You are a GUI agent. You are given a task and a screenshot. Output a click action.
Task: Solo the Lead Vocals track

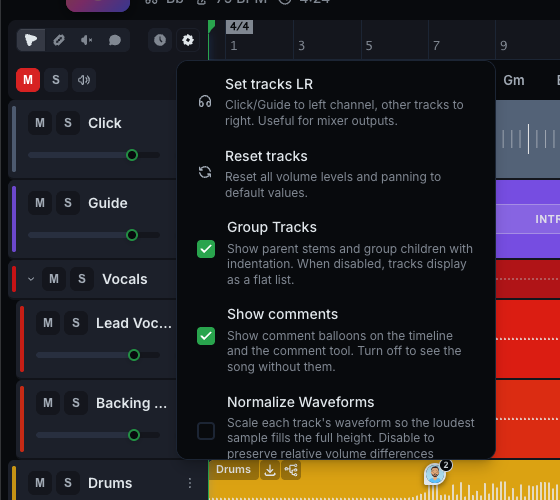tap(76, 323)
